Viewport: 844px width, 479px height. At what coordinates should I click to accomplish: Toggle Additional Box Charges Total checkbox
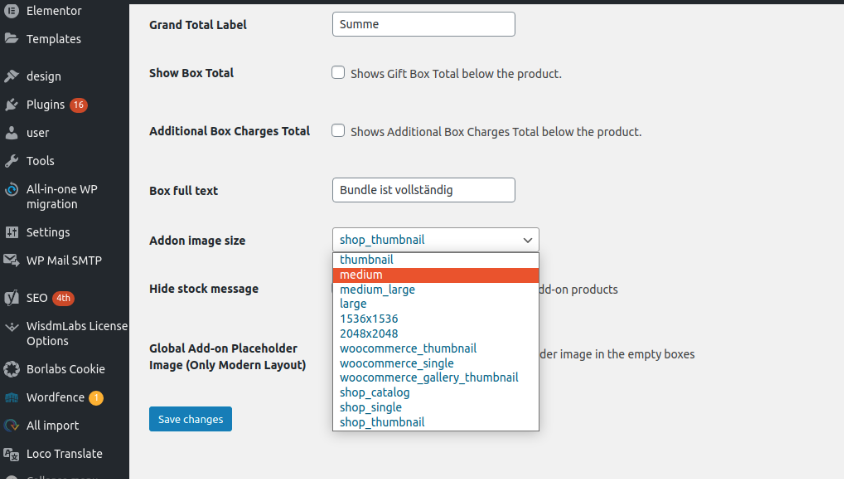(338, 131)
